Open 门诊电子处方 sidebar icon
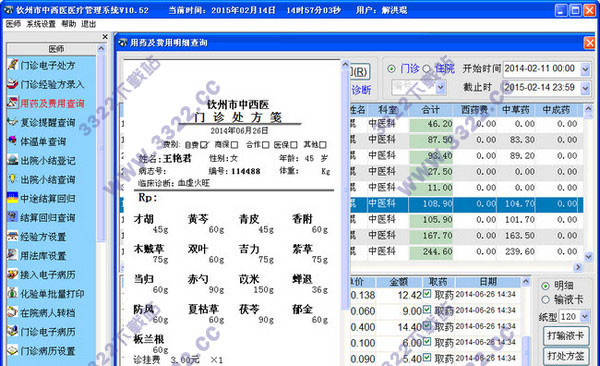The height and width of the screenshot is (366, 600). pos(13,65)
